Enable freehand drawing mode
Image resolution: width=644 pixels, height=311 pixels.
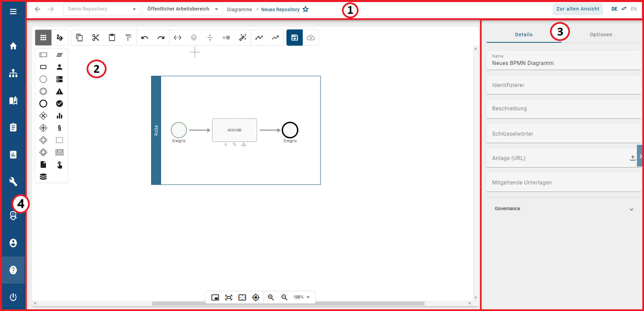[60, 38]
